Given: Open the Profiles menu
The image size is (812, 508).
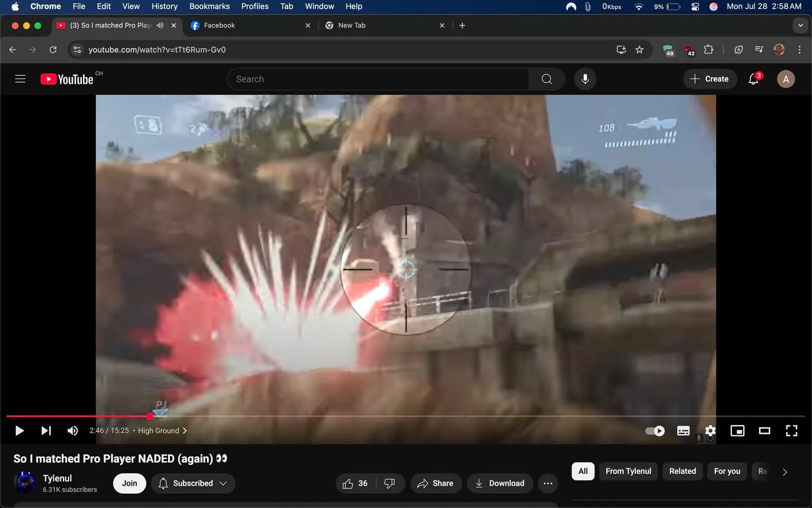Looking at the screenshot, I should click(255, 6).
